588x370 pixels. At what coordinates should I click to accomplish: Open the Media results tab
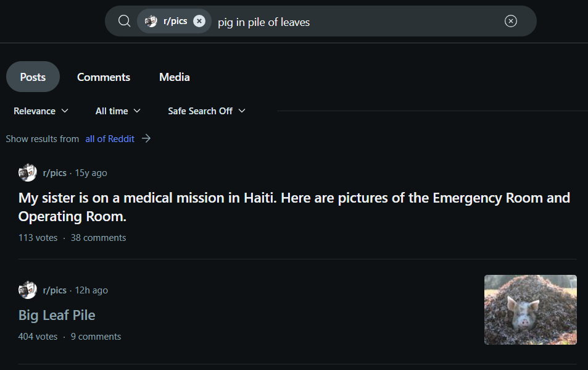[x=175, y=77]
